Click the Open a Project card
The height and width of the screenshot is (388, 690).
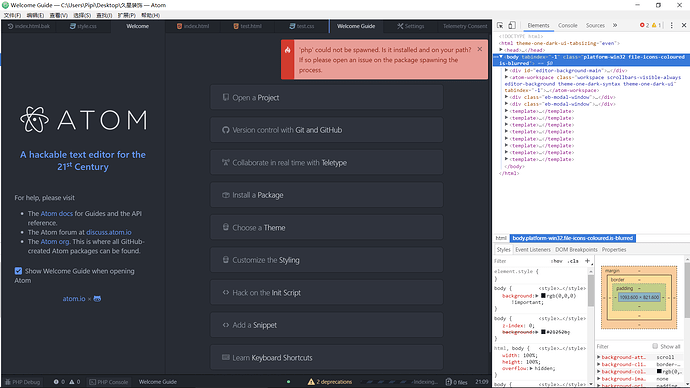click(327, 97)
